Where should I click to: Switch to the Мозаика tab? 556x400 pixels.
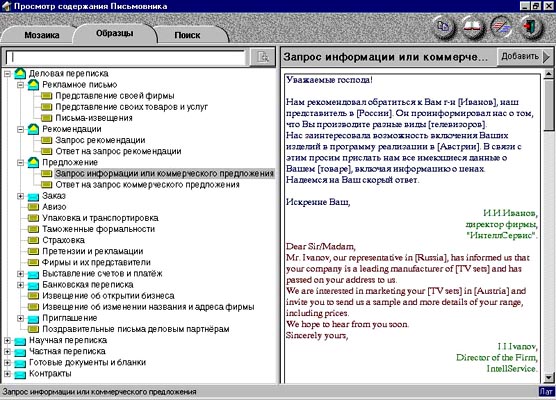click(41, 35)
